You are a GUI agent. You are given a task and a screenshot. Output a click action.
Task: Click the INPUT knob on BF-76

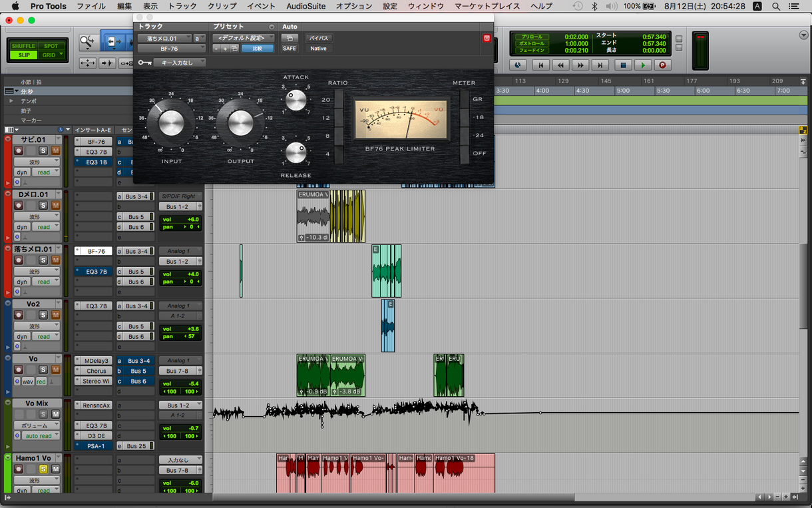coord(171,123)
